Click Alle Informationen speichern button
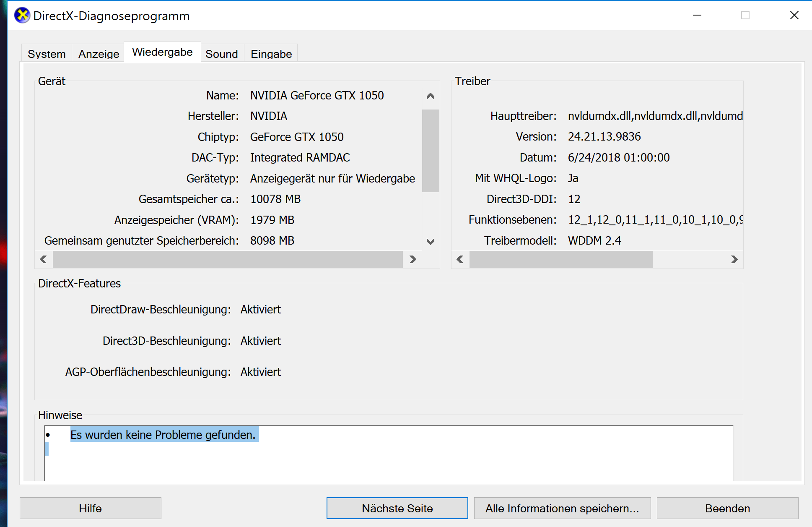812x527 pixels. [x=562, y=508]
